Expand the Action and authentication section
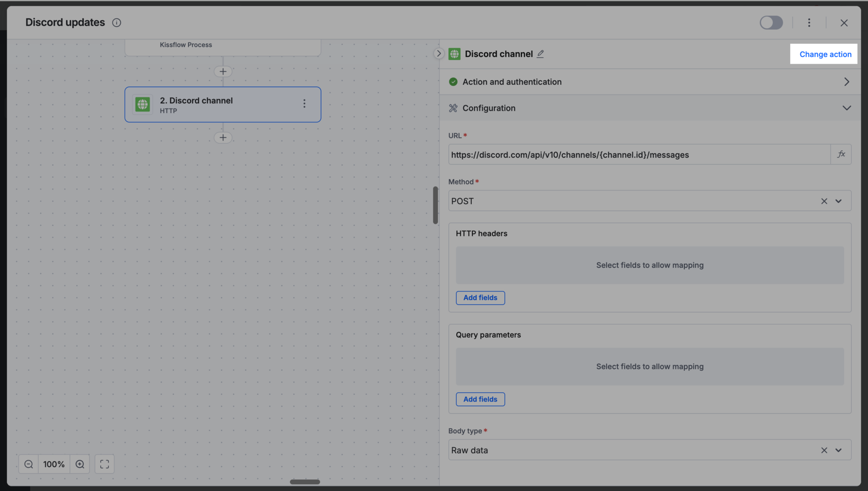Viewport: 868px width, 491px height. 846,82
